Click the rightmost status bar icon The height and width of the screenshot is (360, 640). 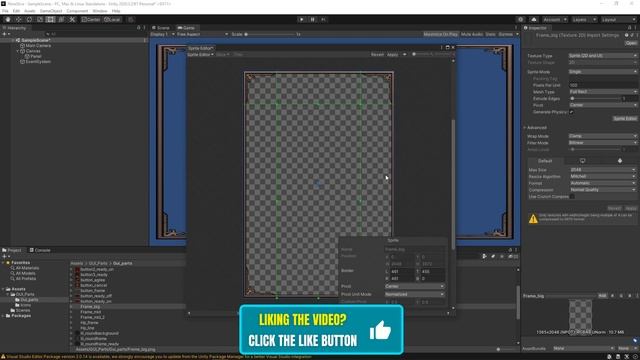click(x=636, y=357)
